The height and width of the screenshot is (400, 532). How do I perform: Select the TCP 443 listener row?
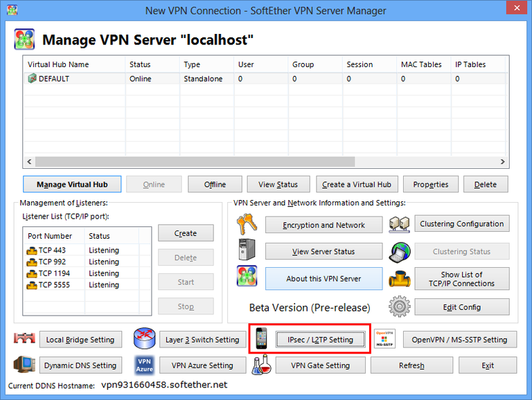coord(87,251)
